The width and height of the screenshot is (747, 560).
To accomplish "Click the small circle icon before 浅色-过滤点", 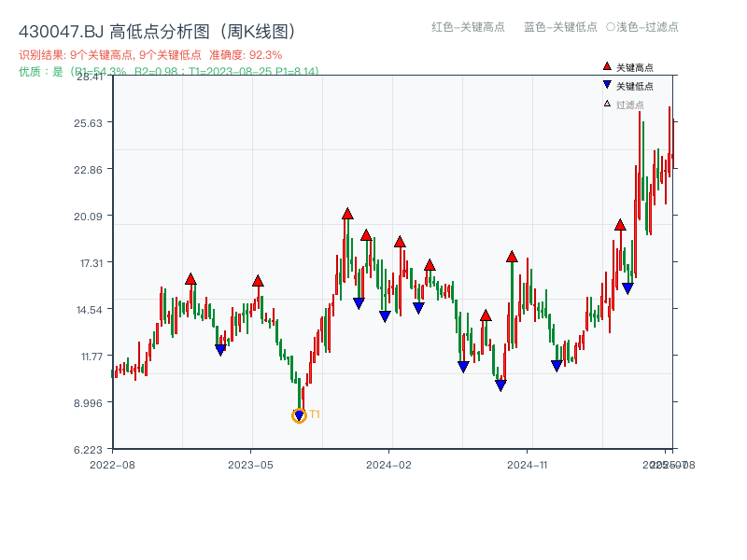I will [611, 27].
